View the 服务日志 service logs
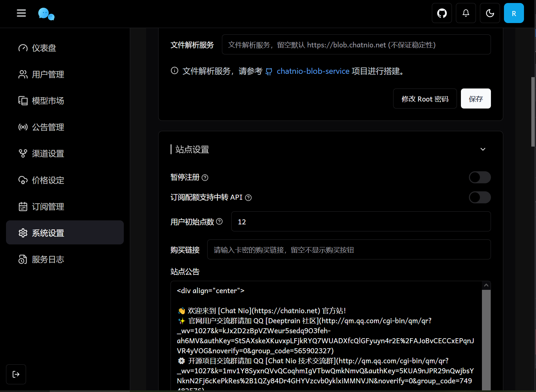This screenshot has height=392, width=536. 48,259
